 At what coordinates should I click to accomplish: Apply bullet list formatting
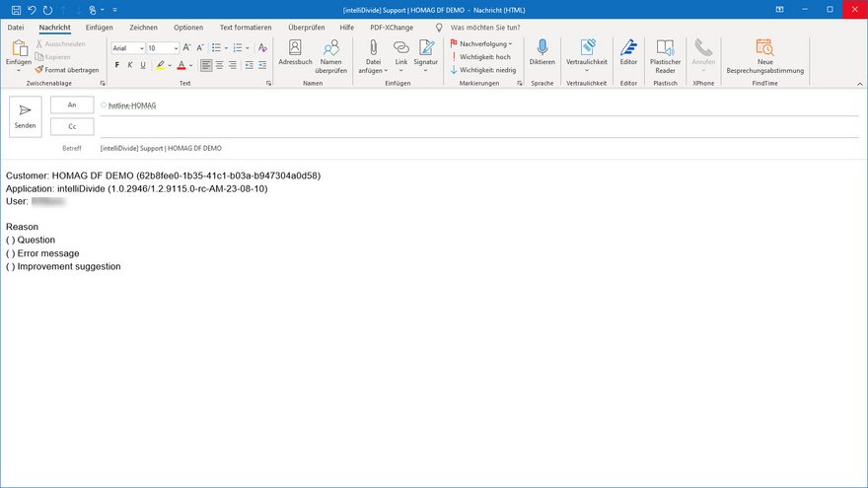216,47
